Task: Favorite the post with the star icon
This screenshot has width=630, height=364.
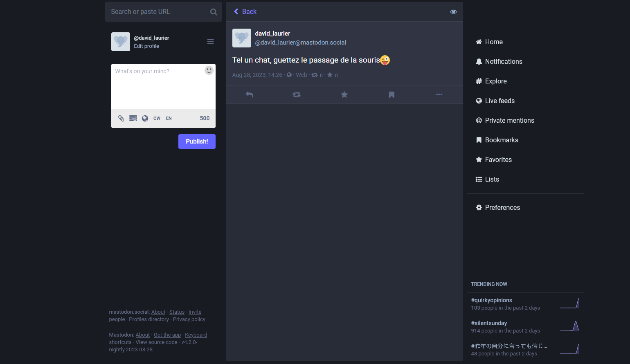Action: point(344,94)
